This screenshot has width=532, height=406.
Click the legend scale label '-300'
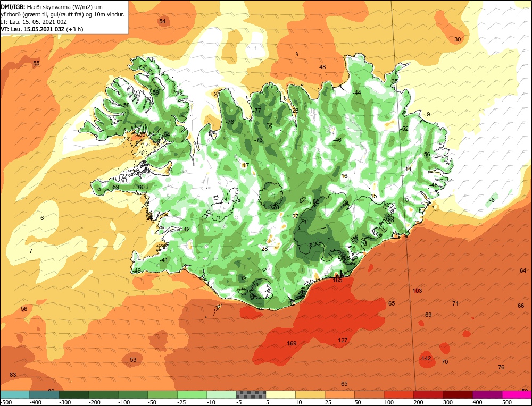(65, 402)
